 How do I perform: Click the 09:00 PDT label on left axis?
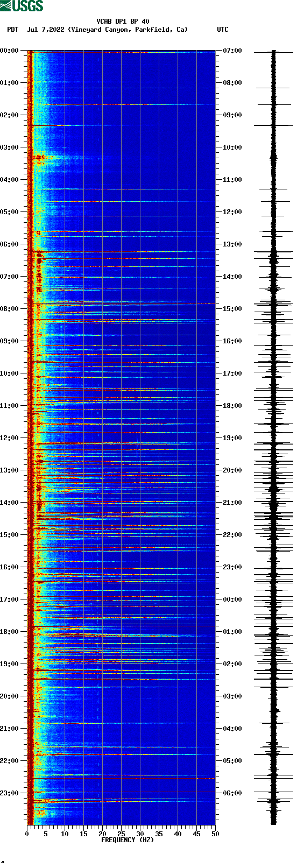coord(9,341)
